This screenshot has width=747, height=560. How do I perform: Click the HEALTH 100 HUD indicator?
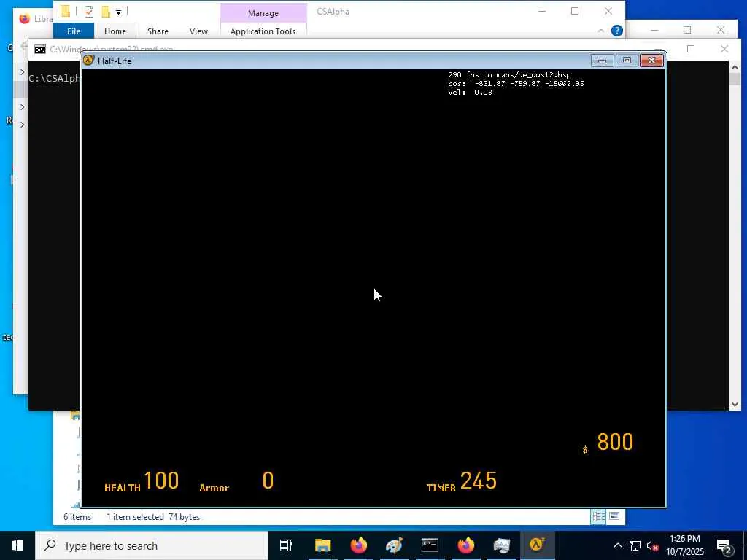142,481
